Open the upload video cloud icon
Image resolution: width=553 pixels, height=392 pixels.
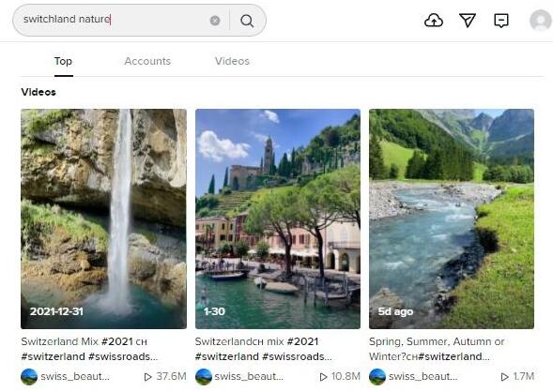coord(434,21)
